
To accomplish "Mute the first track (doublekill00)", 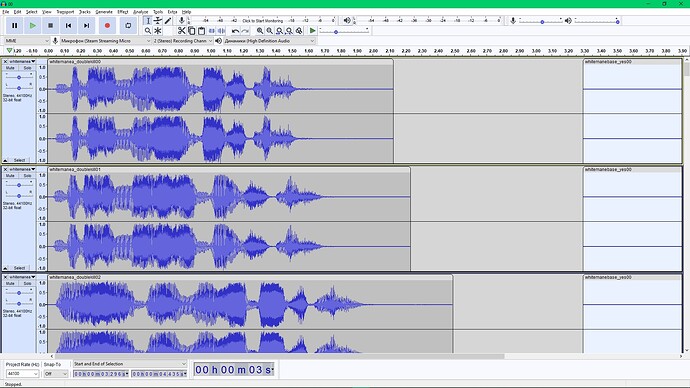I will pos(10,68).
